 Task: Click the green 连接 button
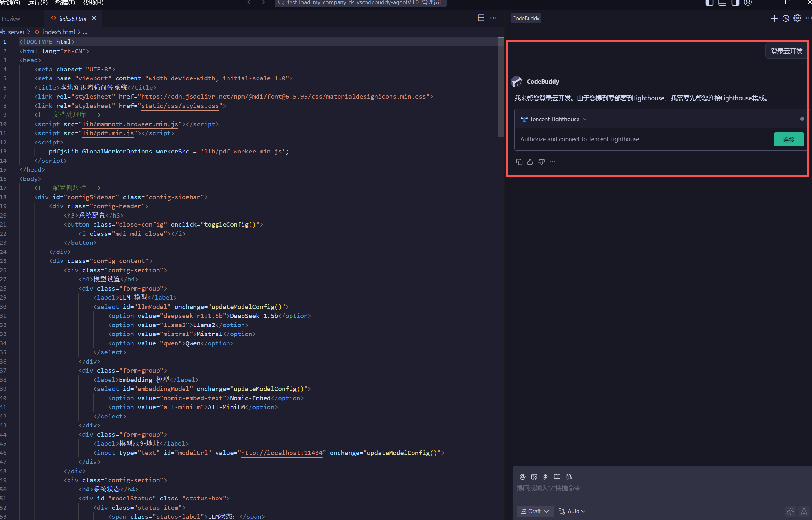pyautogui.click(x=788, y=139)
